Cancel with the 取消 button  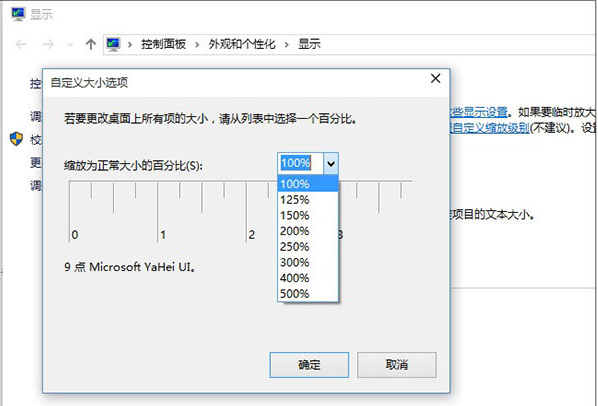click(x=397, y=365)
